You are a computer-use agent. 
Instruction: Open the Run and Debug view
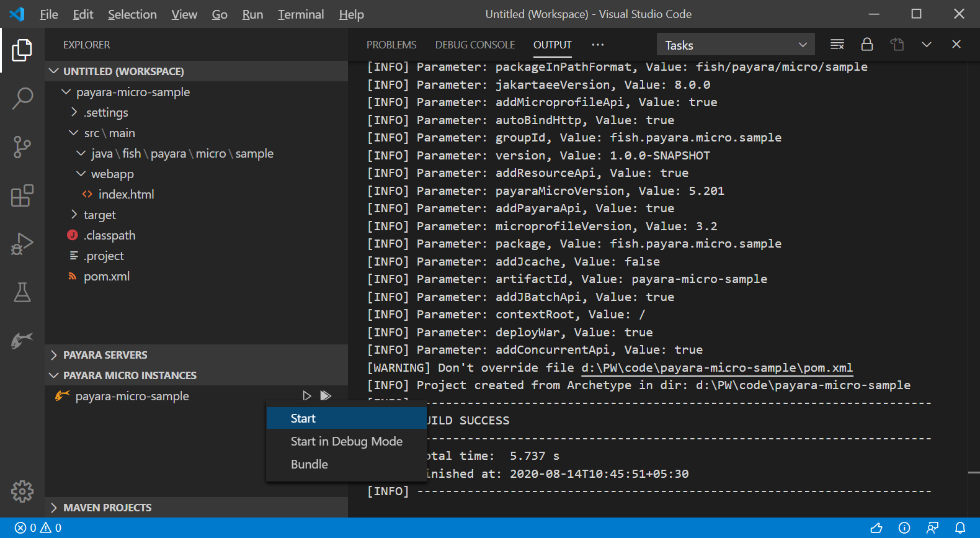pyautogui.click(x=22, y=244)
